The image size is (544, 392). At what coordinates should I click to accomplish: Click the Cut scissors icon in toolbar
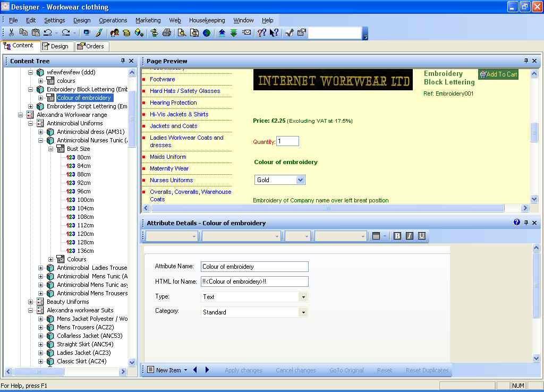tap(11, 33)
